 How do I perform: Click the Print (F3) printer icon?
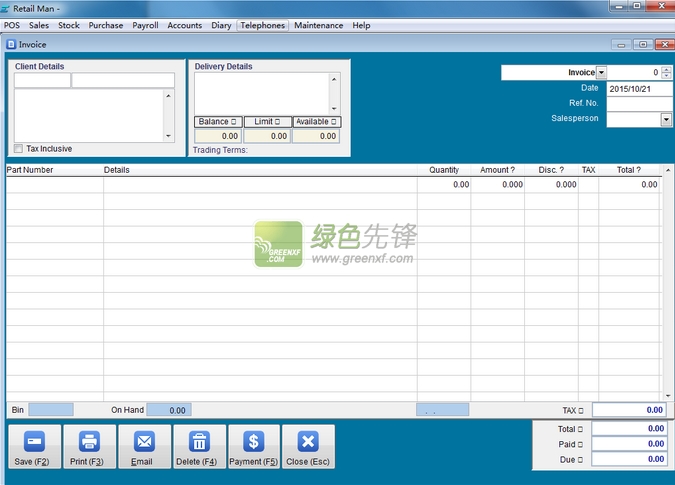[x=90, y=442]
